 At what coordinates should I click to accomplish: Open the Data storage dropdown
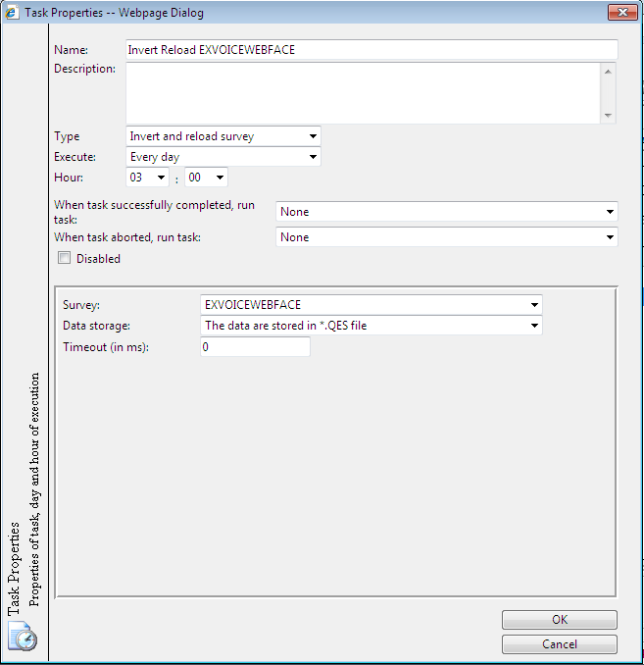tap(371, 326)
